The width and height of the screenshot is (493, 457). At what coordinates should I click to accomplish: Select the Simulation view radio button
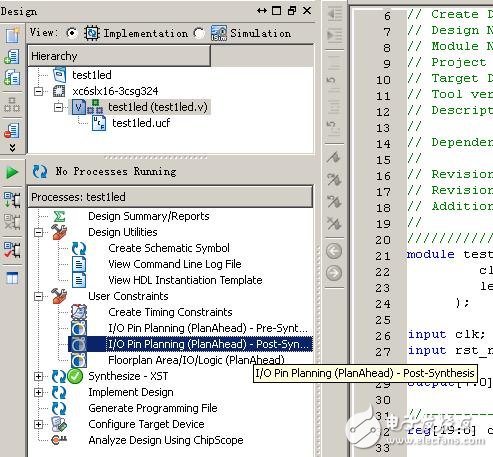coord(199,33)
